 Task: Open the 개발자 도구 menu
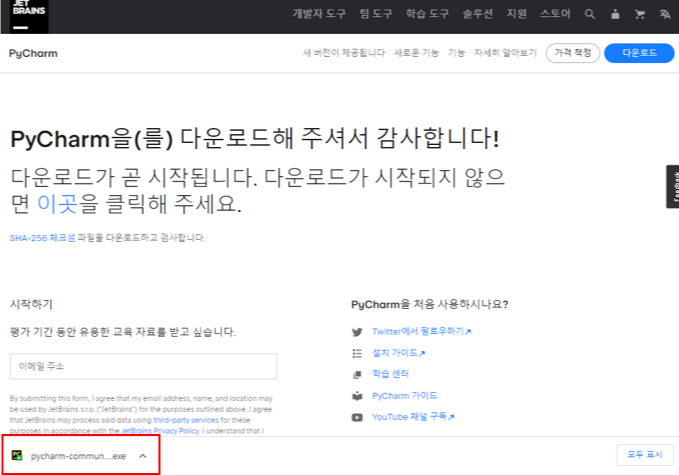click(319, 14)
